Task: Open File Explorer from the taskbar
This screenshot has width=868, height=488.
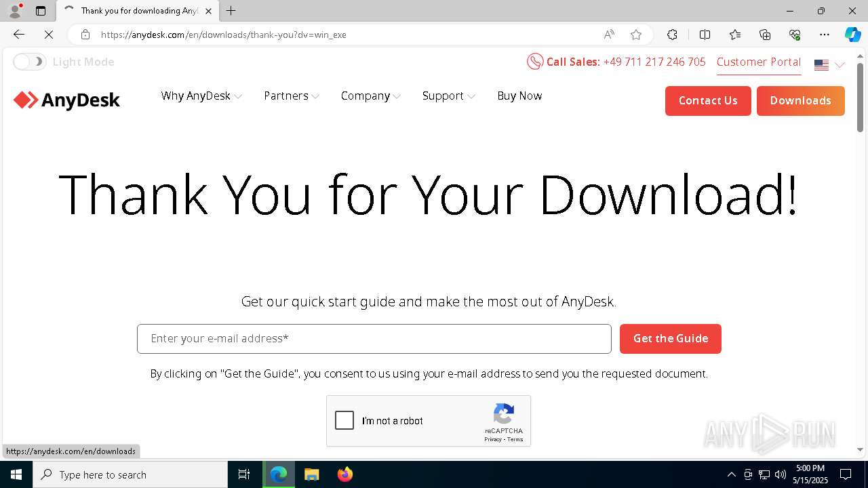Action: 311,474
